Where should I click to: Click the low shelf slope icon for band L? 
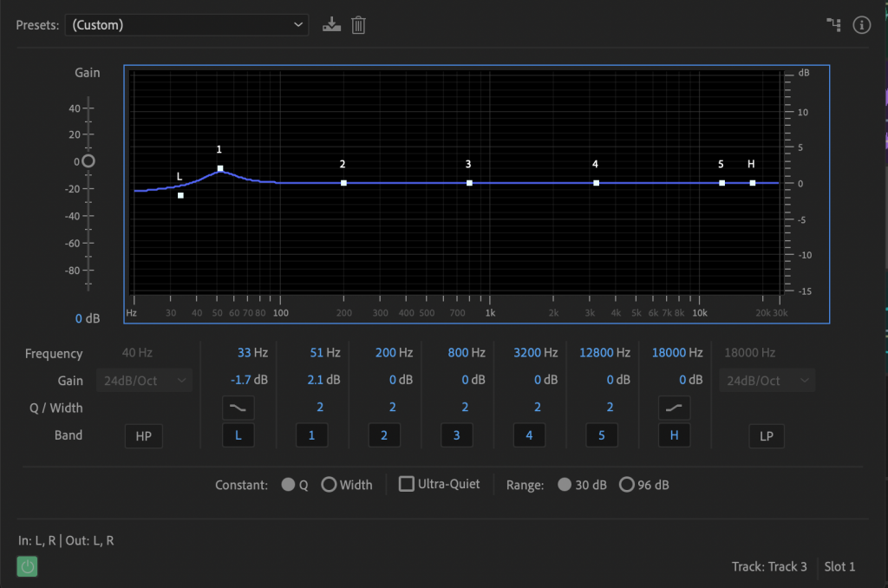tap(238, 408)
